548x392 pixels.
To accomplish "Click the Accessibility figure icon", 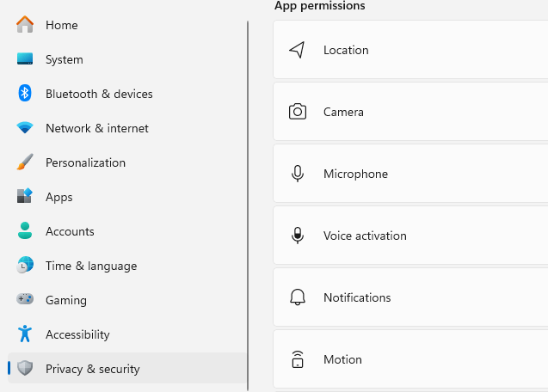I will coord(25,334).
